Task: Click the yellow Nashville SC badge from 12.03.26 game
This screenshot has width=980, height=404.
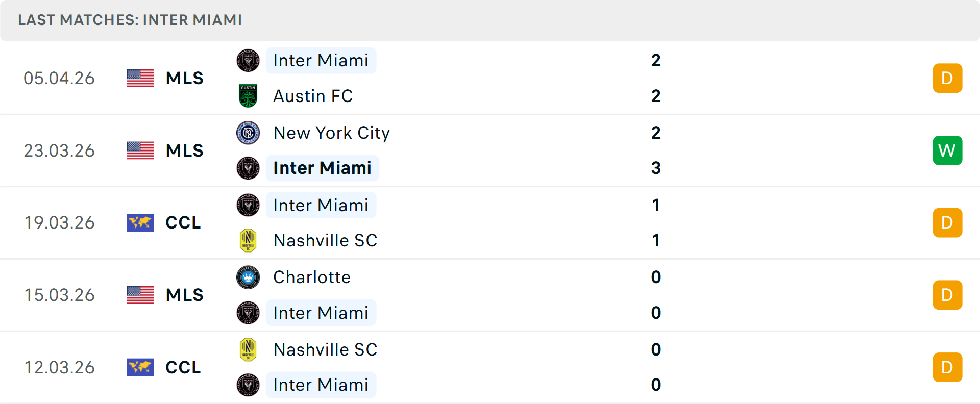Action: coord(248,349)
